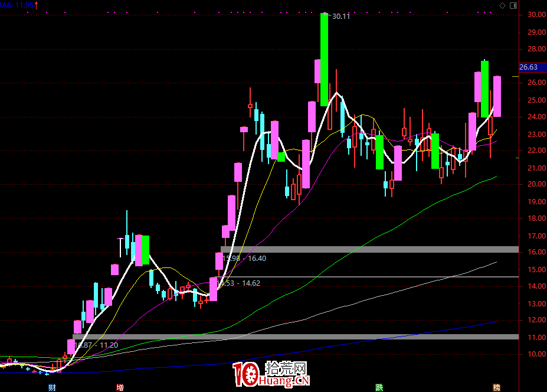Click the last pink candle at right edge
547x392 pixels.
(497, 96)
